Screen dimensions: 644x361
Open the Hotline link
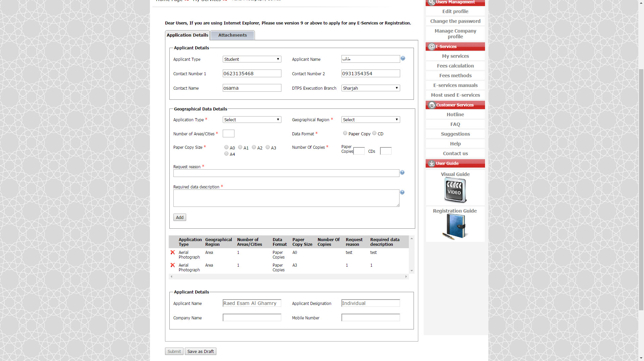click(x=455, y=115)
